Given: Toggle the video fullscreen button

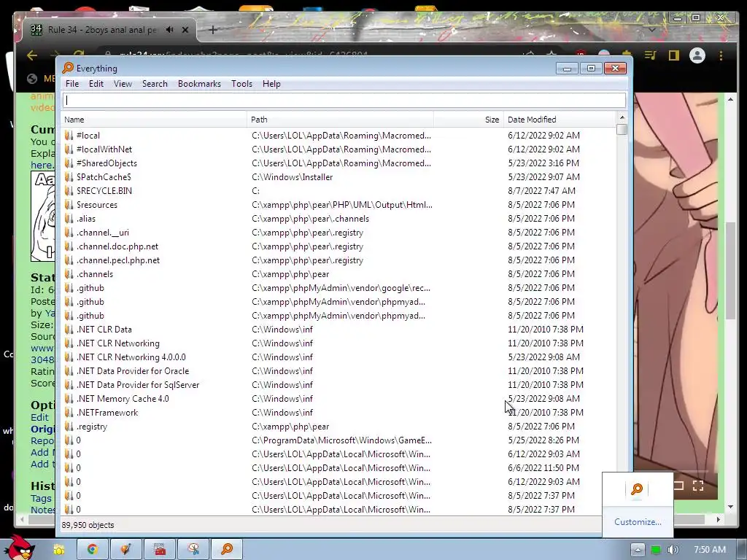Looking at the screenshot, I should (x=698, y=486).
